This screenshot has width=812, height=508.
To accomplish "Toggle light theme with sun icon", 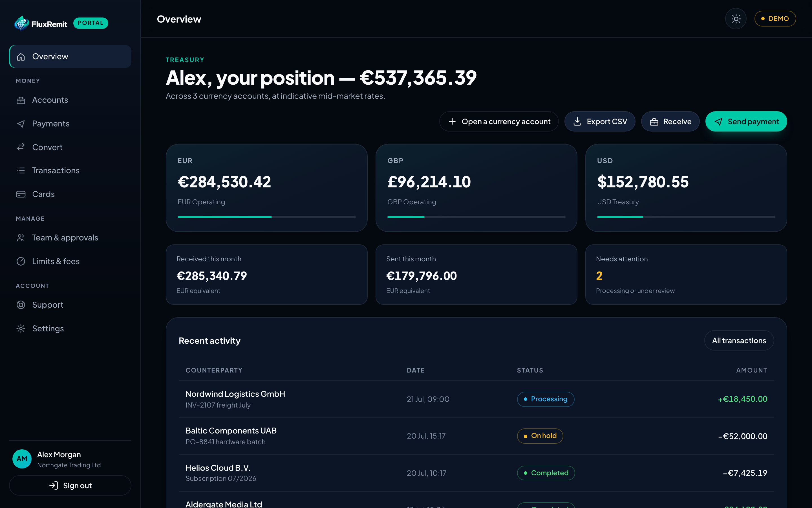I will click(736, 19).
